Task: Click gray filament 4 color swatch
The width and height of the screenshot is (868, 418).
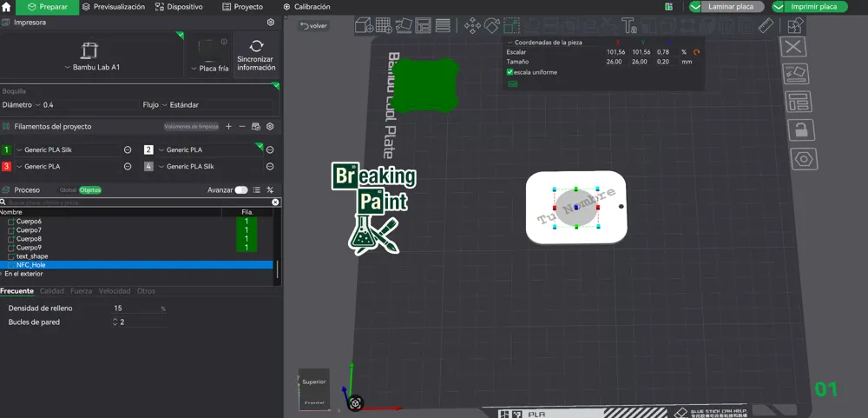Action: pos(148,166)
